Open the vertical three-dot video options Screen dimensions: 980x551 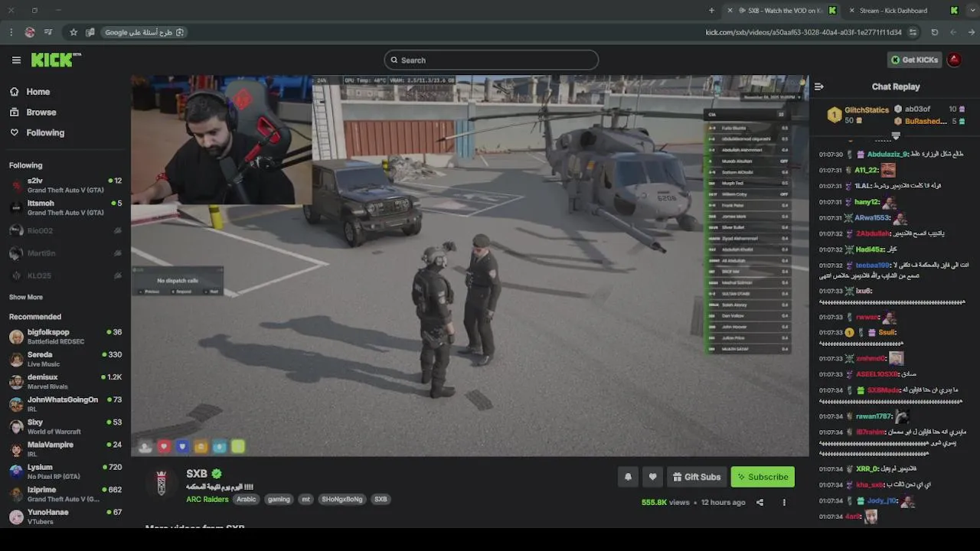784,502
